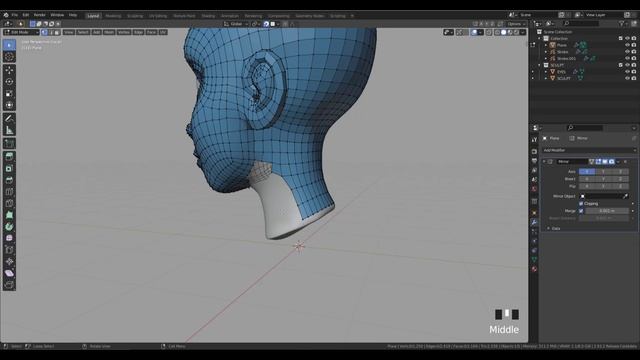
Task: Select the Bevel tool
Action: click(x=9, y=180)
